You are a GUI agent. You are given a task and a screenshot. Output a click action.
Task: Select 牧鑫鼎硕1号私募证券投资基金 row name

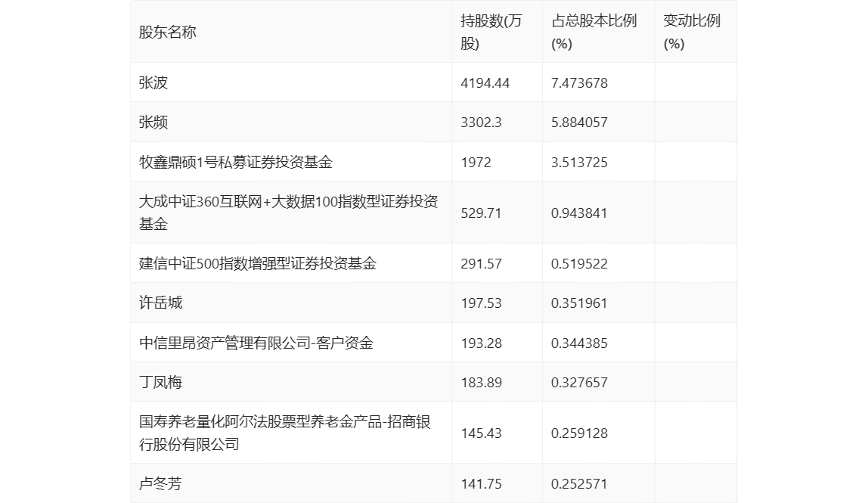(x=236, y=162)
